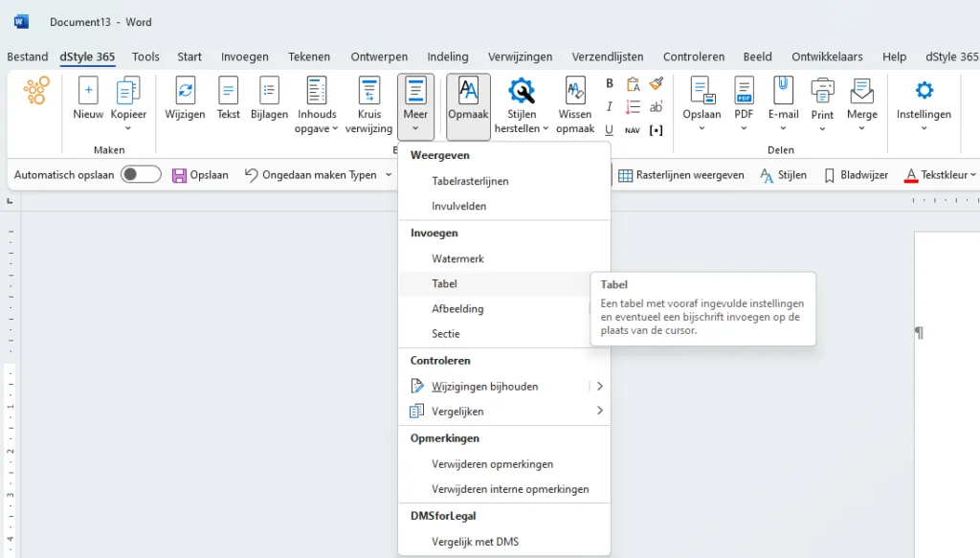Click the Merge envelope icon
The image size is (980, 558).
862,91
